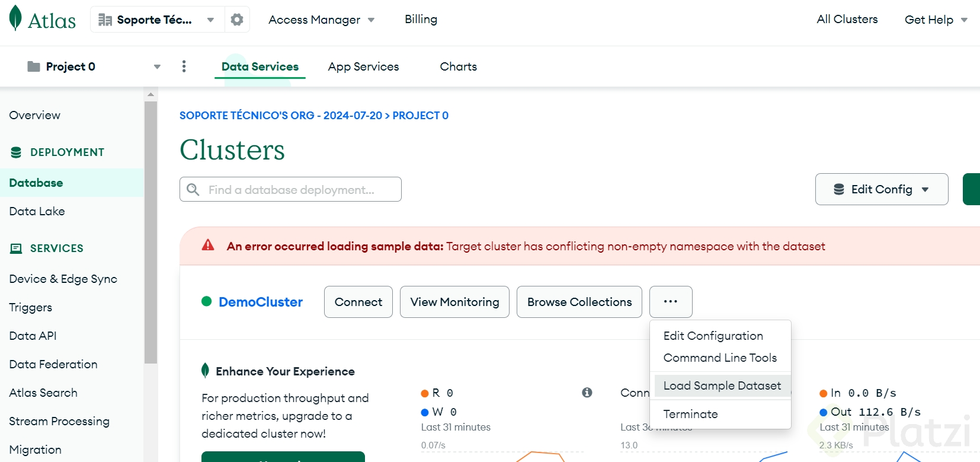Click the red error warning triangle icon
The image size is (980, 462).
[208, 246]
